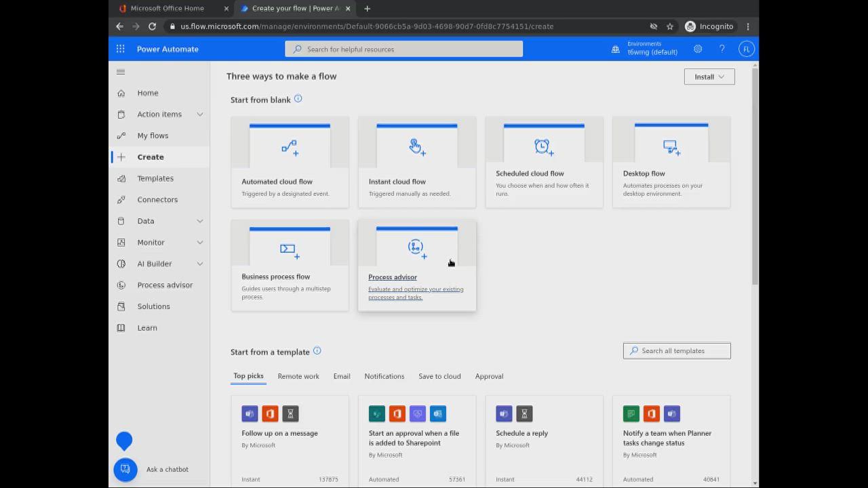Open the app launcher waffle icon
Screen dimensions: 868x488
click(x=120, y=49)
